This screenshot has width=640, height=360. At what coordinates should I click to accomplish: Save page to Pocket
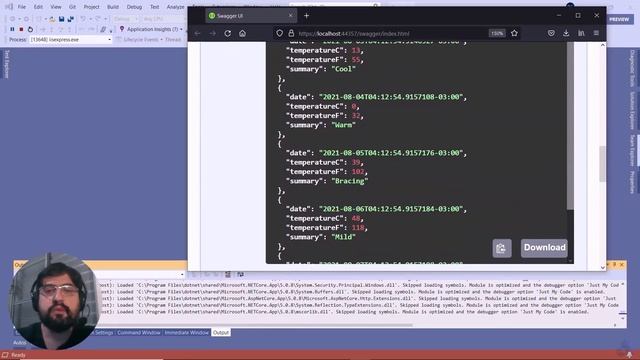click(551, 33)
